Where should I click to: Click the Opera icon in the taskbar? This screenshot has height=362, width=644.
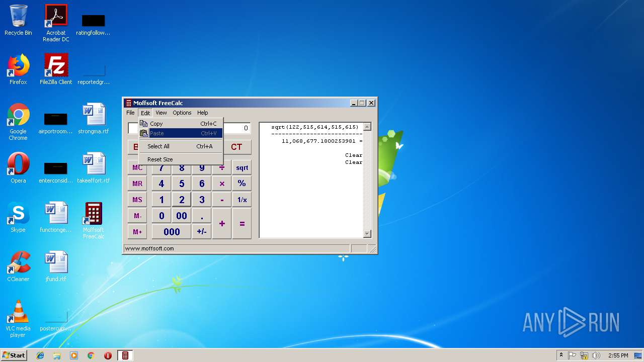[108, 355]
